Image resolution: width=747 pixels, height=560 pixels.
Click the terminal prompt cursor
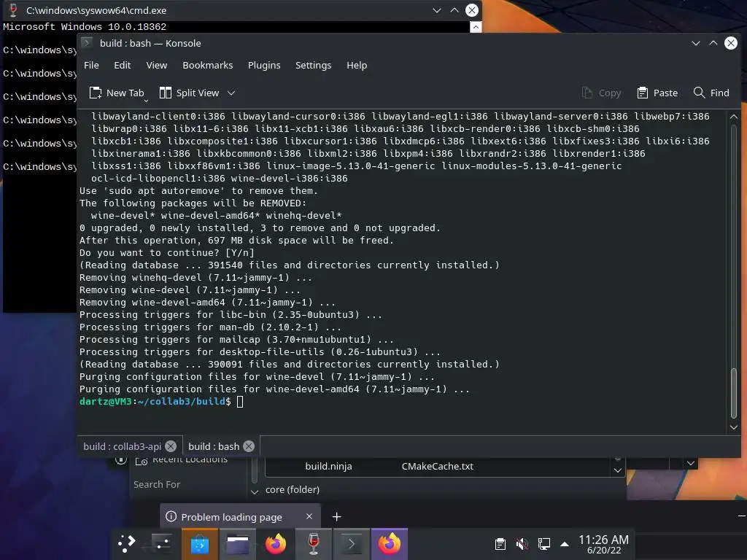(x=239, y=402)
